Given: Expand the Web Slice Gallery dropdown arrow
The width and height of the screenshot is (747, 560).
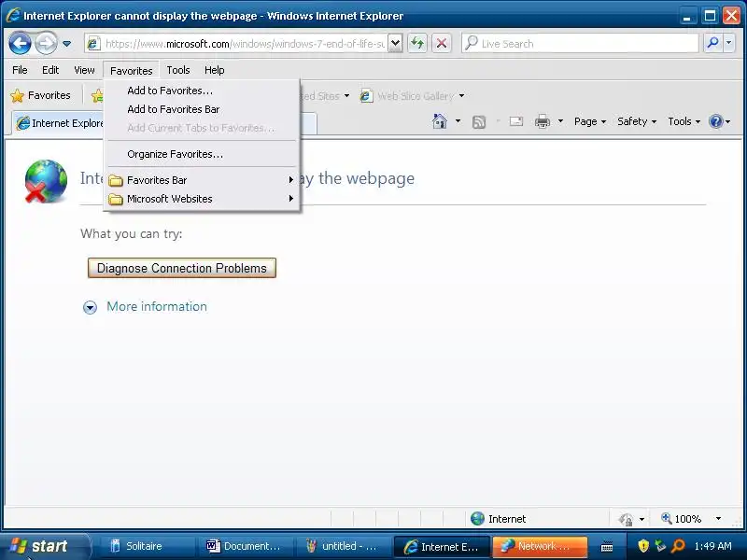Looking at the screenshot, I should (x=461, y=96).
